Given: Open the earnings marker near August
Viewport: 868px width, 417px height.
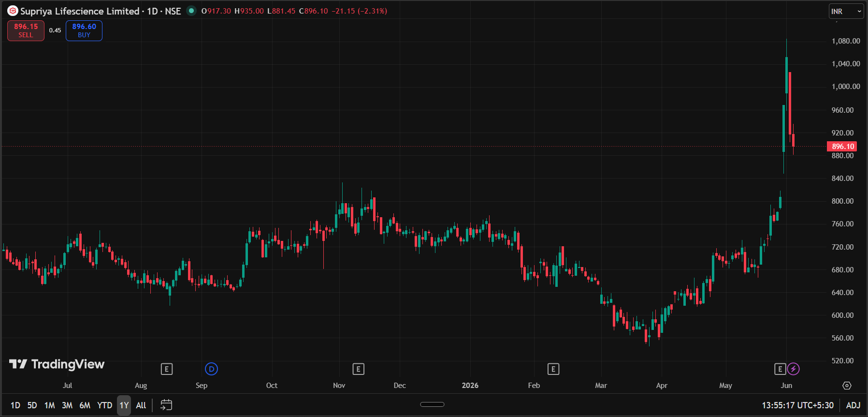Looking at the screenshot, I should point(166,369).
